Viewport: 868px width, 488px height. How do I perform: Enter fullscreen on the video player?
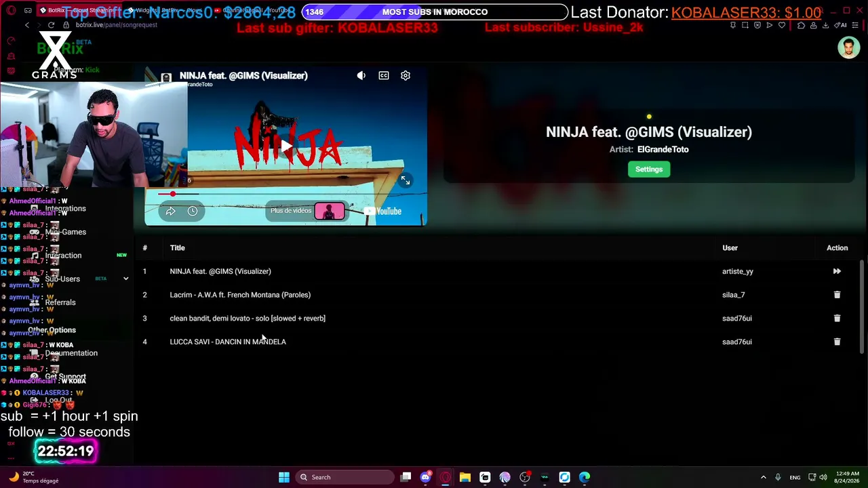pyautogui.click(x=405, y=180)
